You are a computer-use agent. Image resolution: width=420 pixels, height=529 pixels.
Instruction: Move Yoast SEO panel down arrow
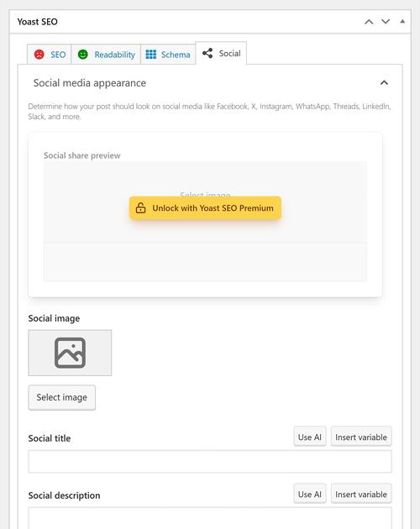pos(386,22)
